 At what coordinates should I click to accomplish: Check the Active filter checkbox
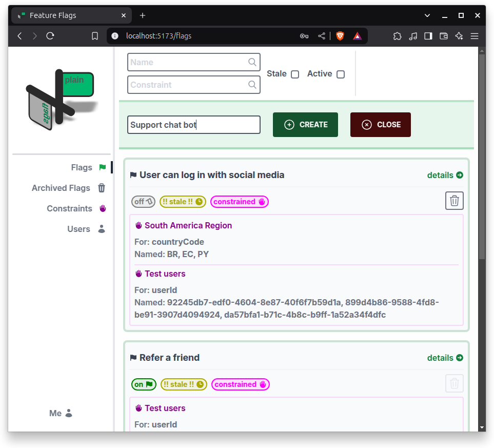341,74
